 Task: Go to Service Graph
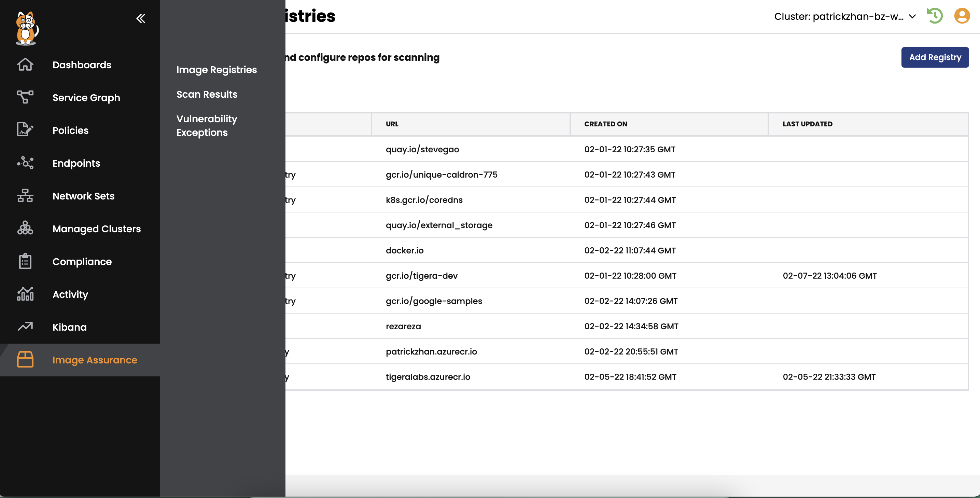click(86, 97)
